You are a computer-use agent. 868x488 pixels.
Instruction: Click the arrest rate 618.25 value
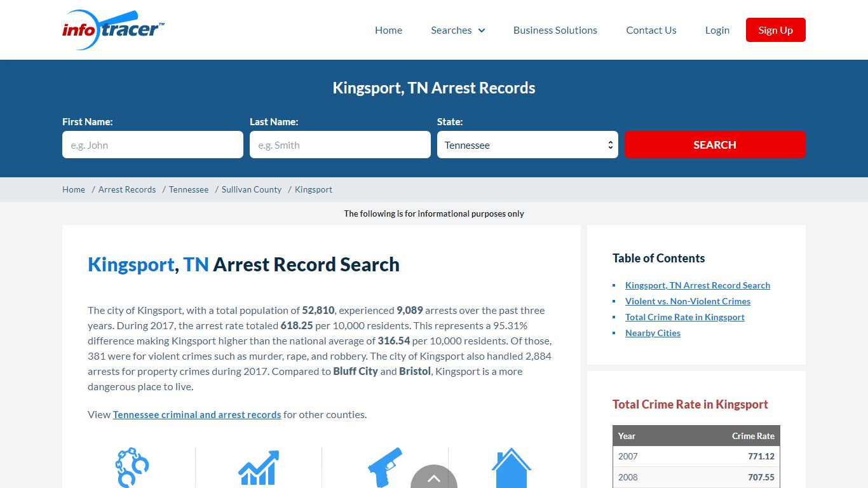tap(297, 325)
